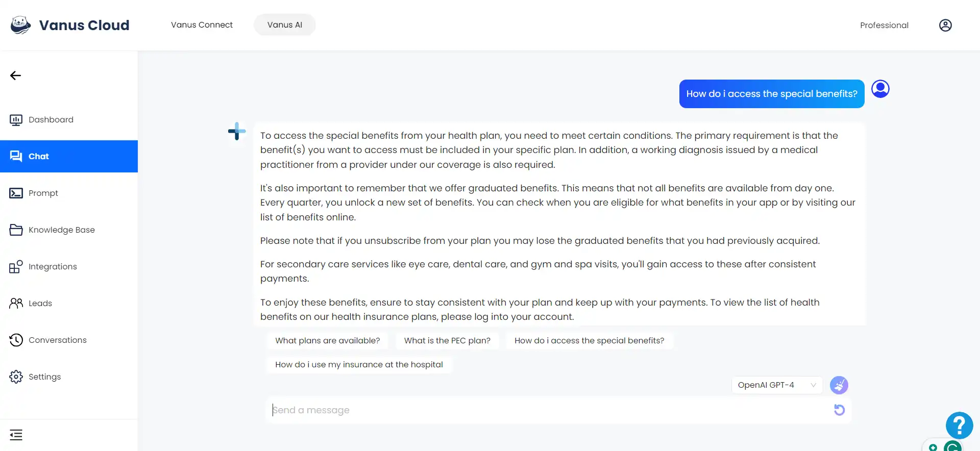This screenshot has width=980, height=451.
Task: Click 'How do i use my insurance' suggestion
Action: 359,365
